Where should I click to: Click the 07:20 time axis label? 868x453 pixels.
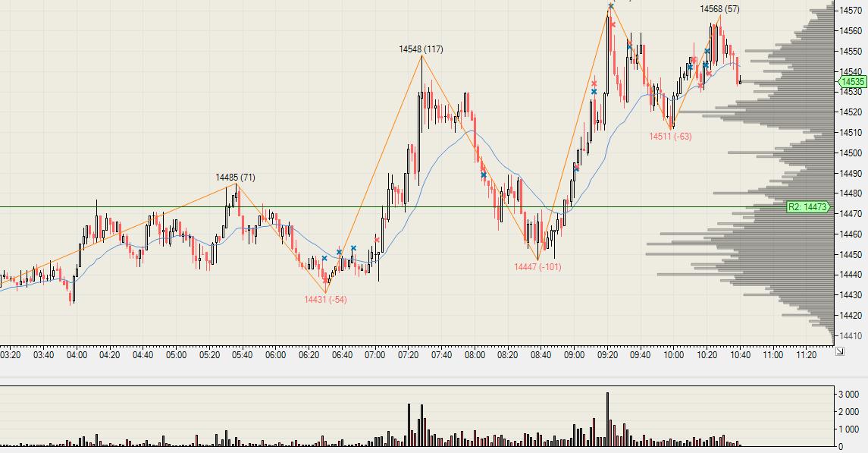pyautogui.click(x=408, y=355)
